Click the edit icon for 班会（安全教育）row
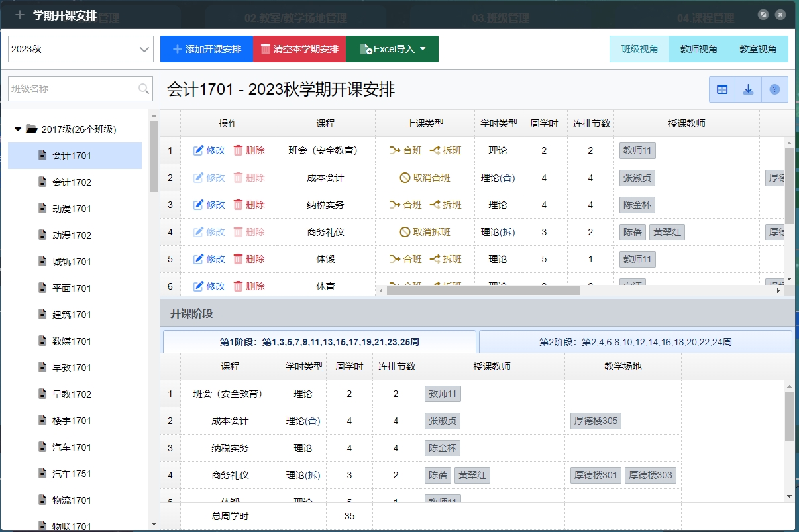This screenshot has width=799, height=532. [x=198, y=150]
